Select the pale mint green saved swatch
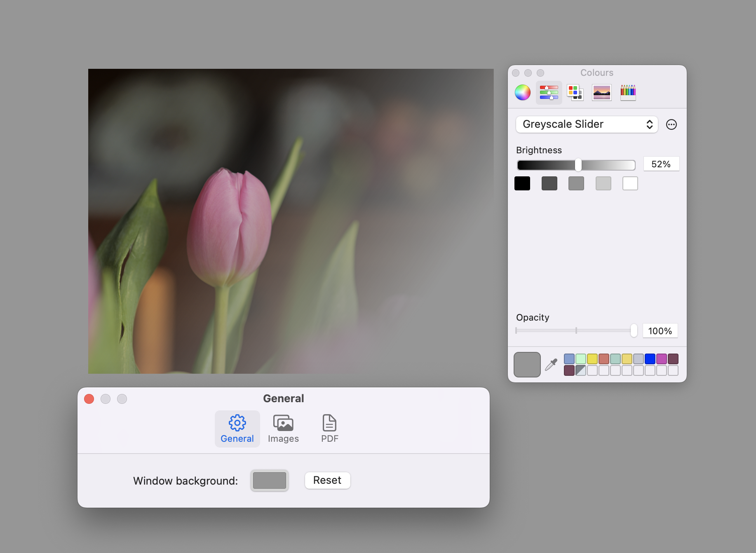 click(580, 359)
